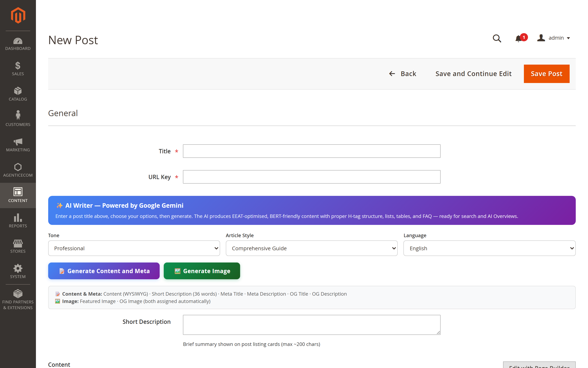The image size is (588, 368).
Task: Open the Content menu
Action: [18, 195]
